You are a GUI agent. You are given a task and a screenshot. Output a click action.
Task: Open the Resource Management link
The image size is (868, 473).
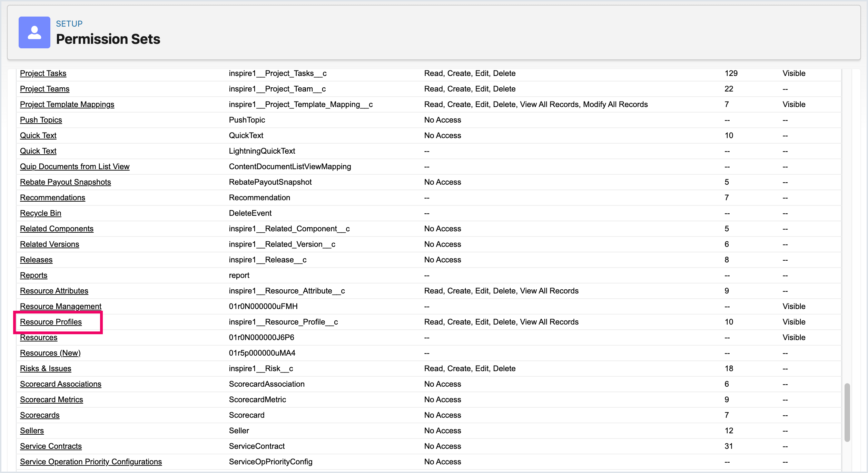[60, 306]
